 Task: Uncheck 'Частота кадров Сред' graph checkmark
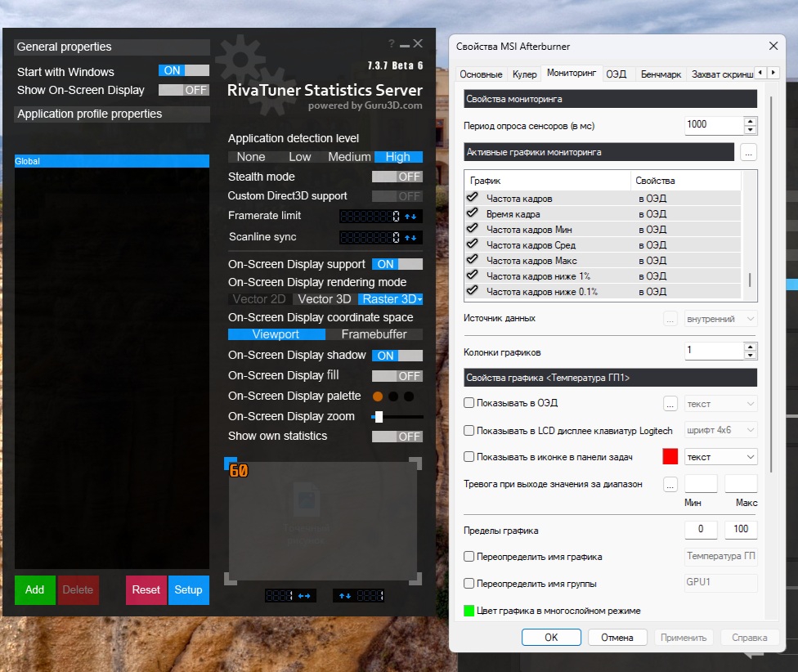(473, 244)
